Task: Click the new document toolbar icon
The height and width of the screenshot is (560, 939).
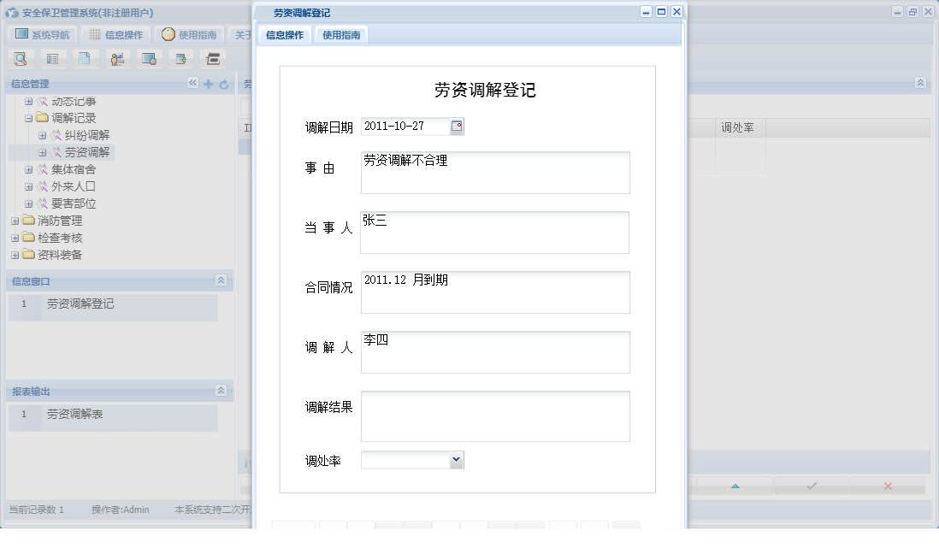Action: pos(83,58)
